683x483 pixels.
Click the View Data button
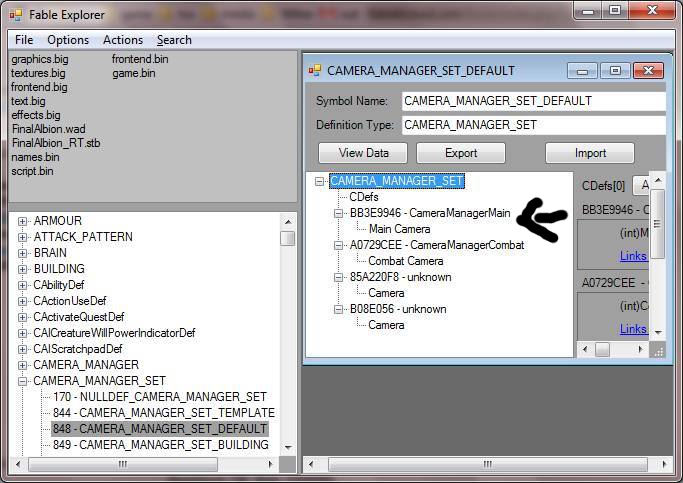tap(363, 153)
